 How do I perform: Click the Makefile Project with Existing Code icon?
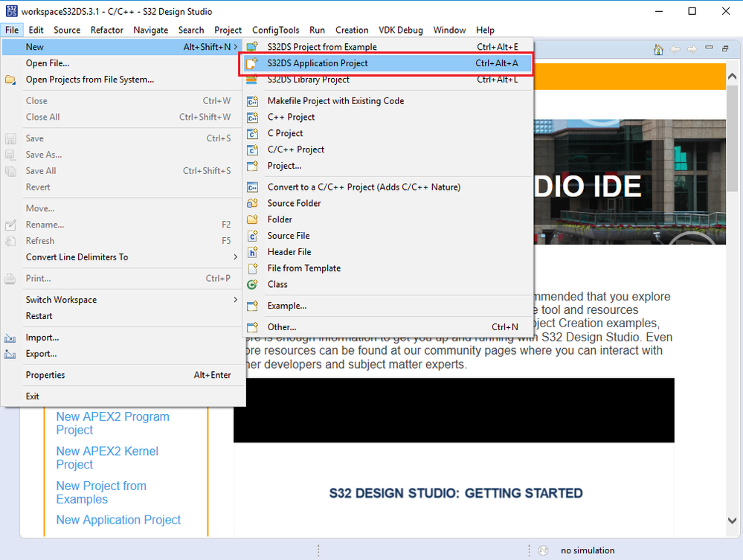(253, 101)
